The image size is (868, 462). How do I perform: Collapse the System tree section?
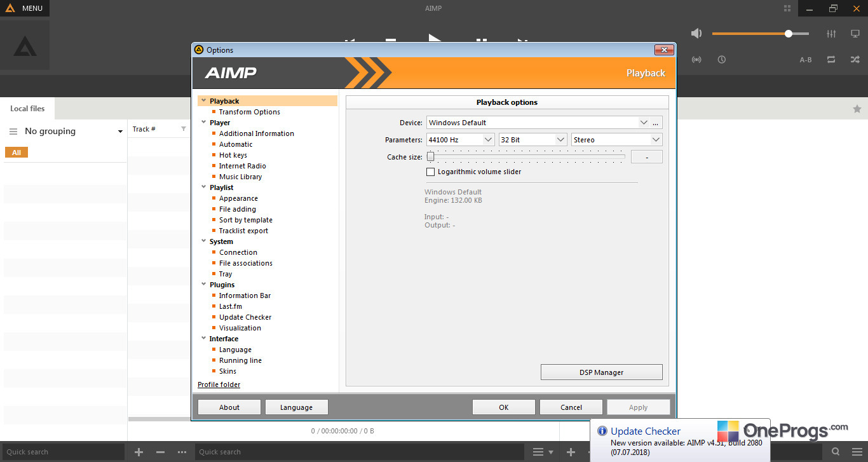(203, 241)
